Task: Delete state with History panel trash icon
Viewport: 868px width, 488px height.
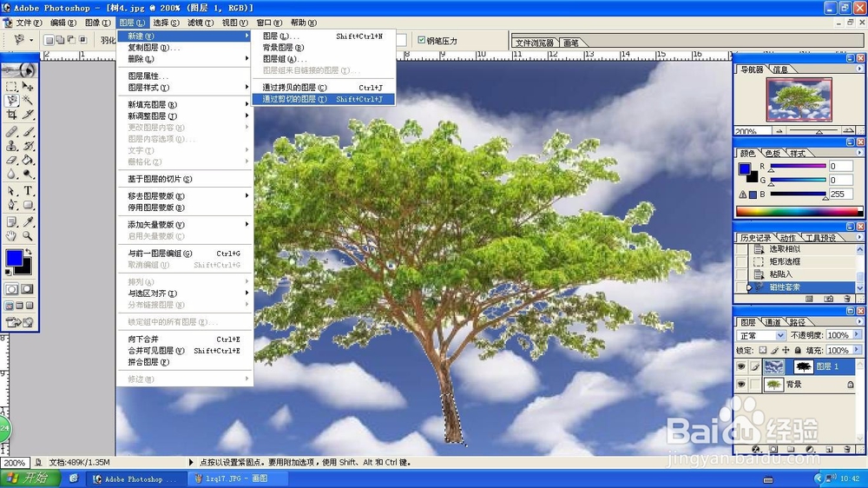Action: point(847,299)
